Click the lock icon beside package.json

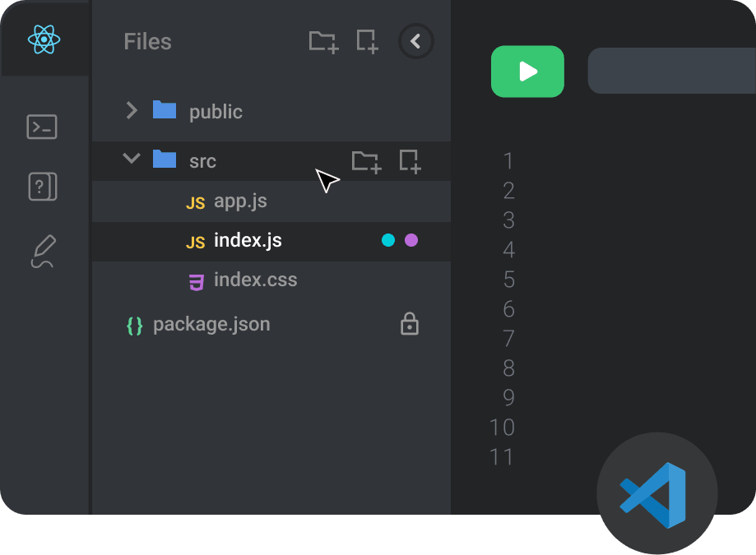click(x=409, y=324)
